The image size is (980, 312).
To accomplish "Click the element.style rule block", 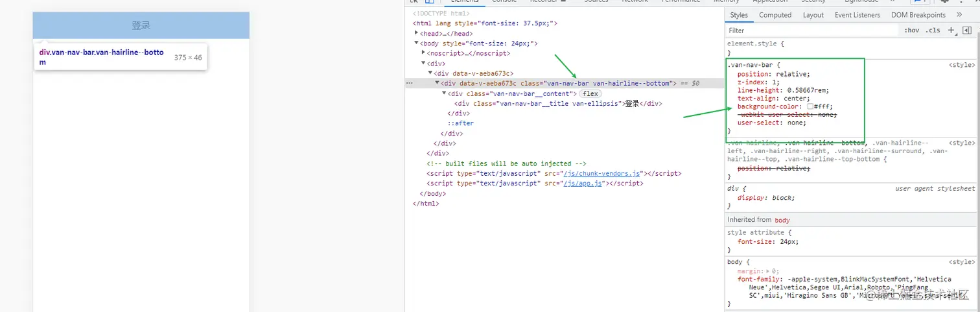I will [x=852, y=48].
